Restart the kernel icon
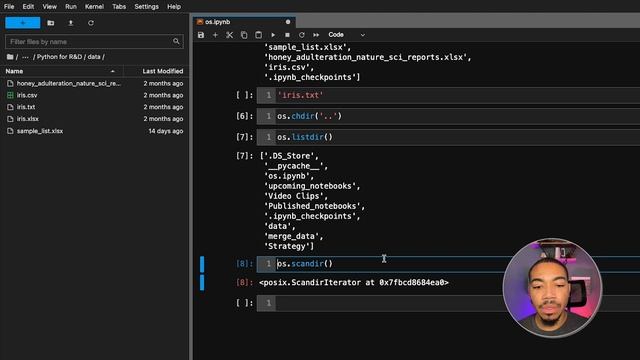 [302, 35]
